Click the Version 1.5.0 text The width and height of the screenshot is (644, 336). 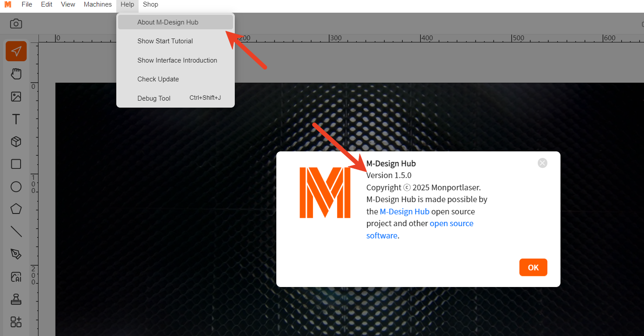389,175
